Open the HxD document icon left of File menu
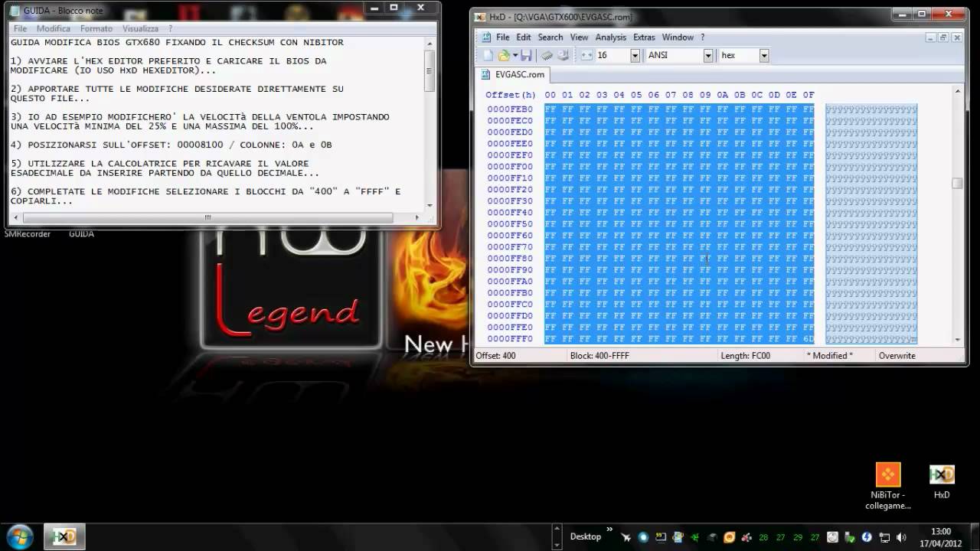This screenshot has width=980, height=551. (x=486, y=37)
